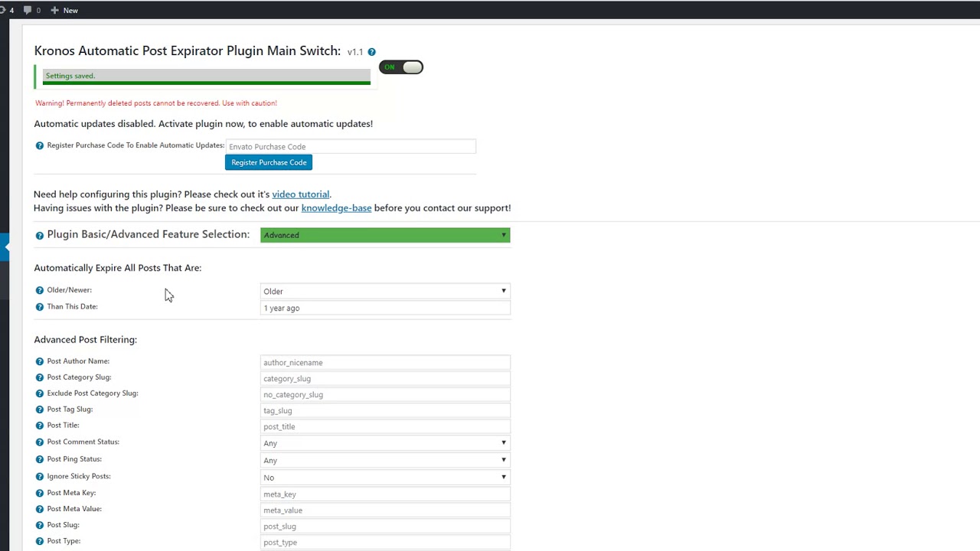Click the Envato Purchase Code field
The image size is (980, 551).
click(351, 146)
